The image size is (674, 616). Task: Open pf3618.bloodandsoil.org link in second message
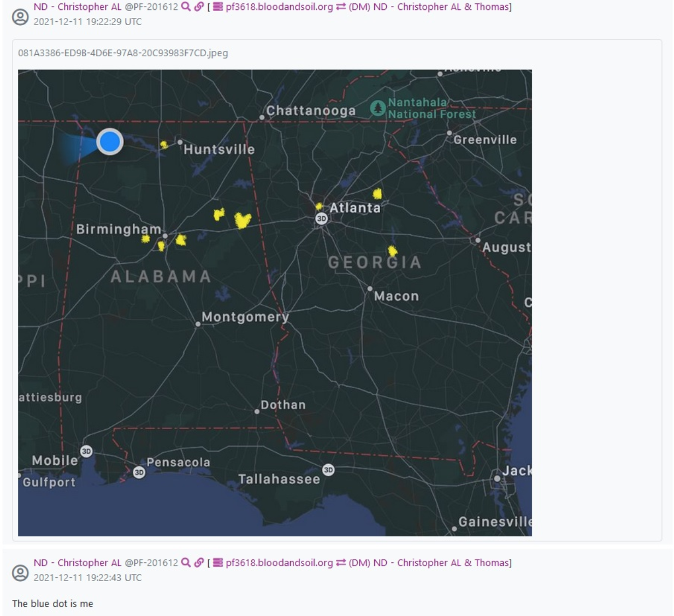click(x=279, y=562)
